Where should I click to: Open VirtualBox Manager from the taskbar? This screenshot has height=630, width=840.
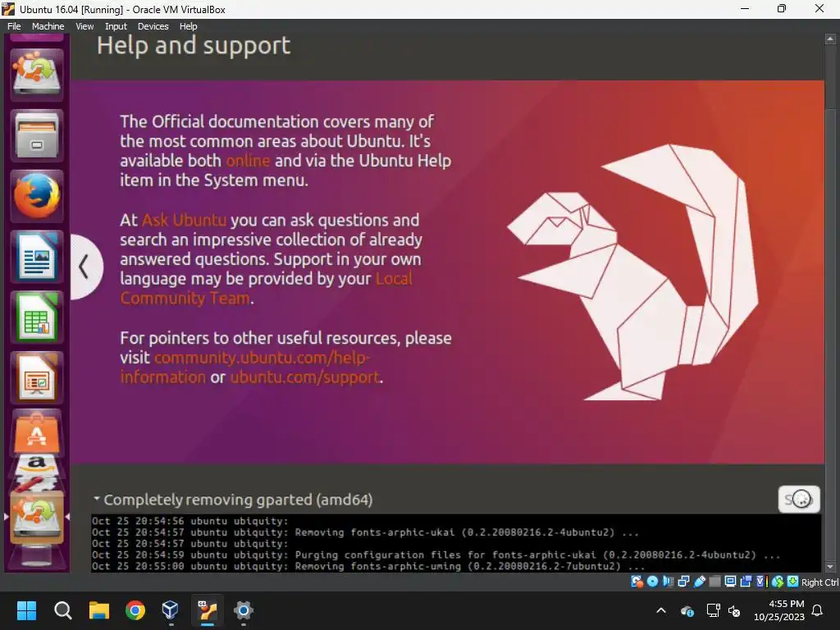click(171, 610)
